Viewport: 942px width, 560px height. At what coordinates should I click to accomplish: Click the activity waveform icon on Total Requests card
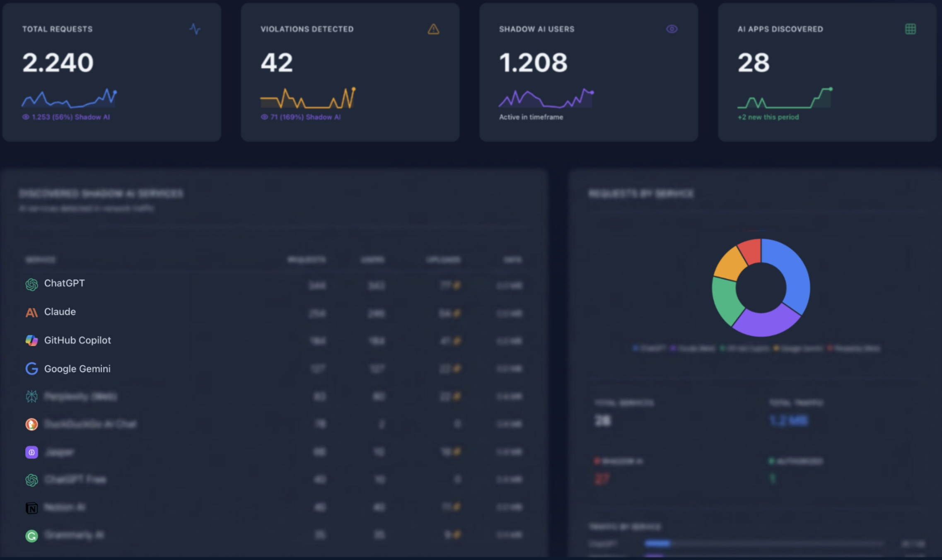[x=195, y=29]
